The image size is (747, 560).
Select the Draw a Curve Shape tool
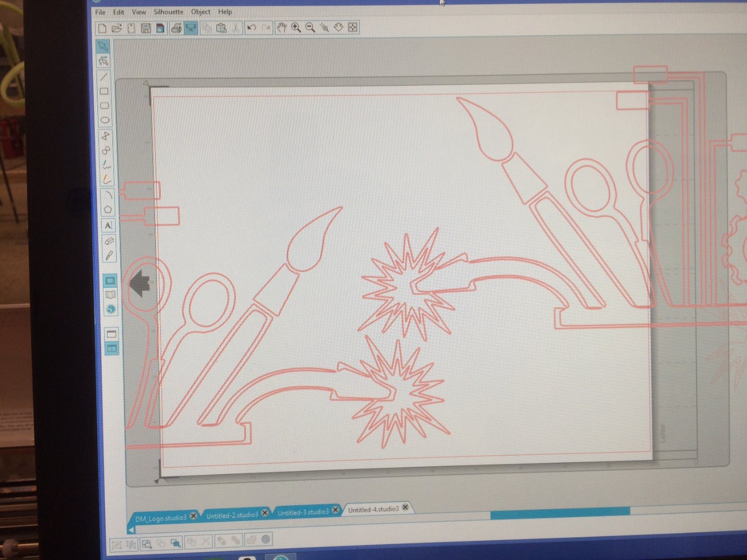(x=106, y=150)
